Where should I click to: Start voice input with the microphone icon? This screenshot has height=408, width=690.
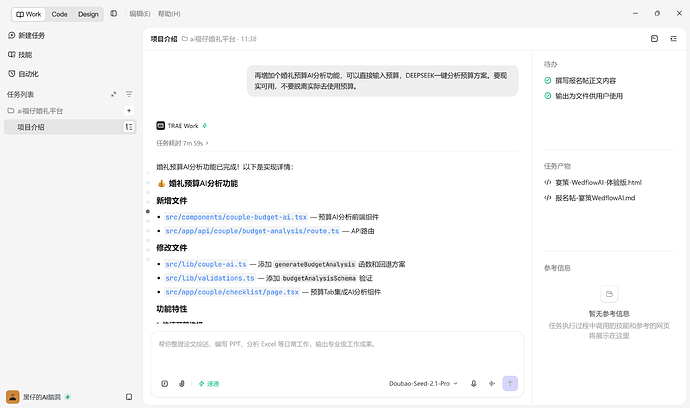(473, 384)
